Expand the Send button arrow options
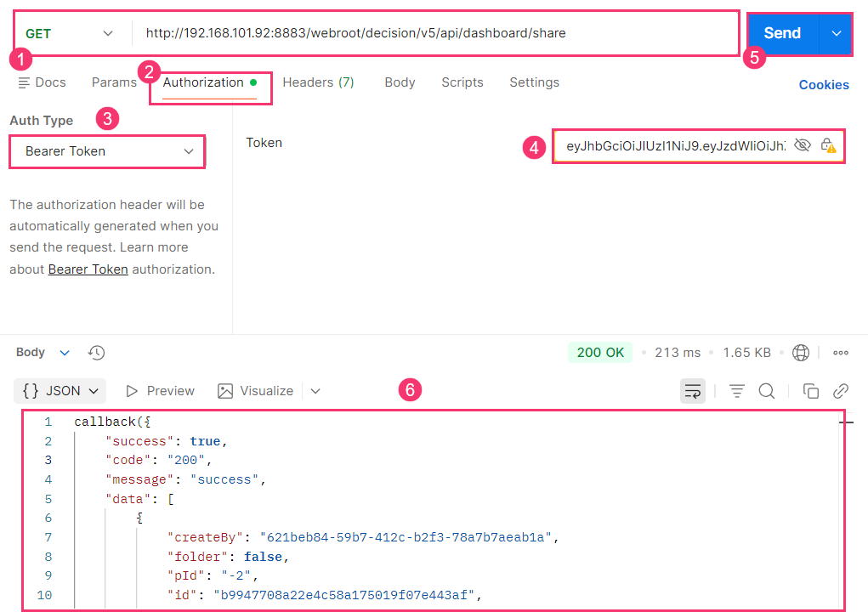The width and height of the screenshot is (868, 612). pyautogui.click(x=837, y=34)
